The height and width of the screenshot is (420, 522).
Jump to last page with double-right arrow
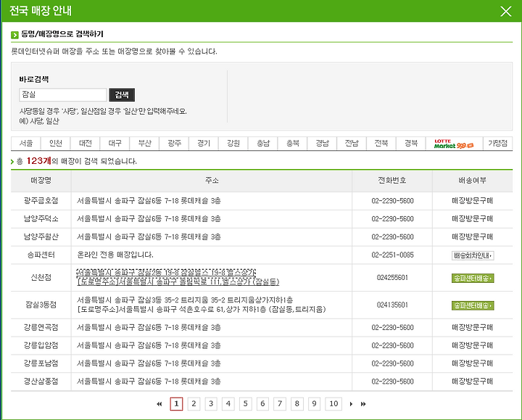pyautogui.click(x=363, y=404)
